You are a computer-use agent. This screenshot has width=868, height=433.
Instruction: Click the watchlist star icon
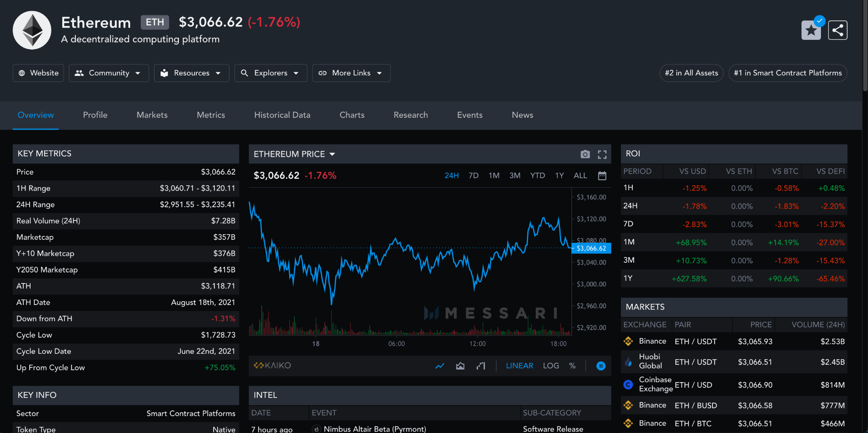tap(811, 30)
